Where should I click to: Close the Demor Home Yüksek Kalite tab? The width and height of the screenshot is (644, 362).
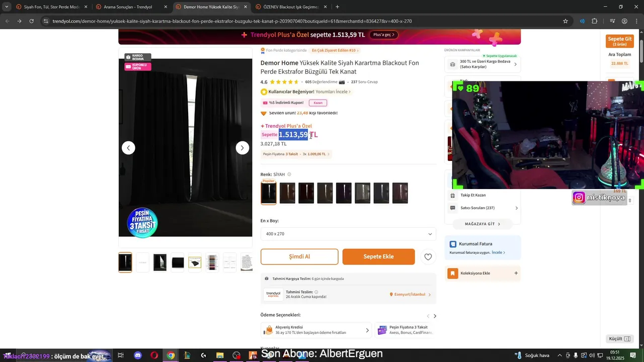pyautogui.click(x=246, y=7)
